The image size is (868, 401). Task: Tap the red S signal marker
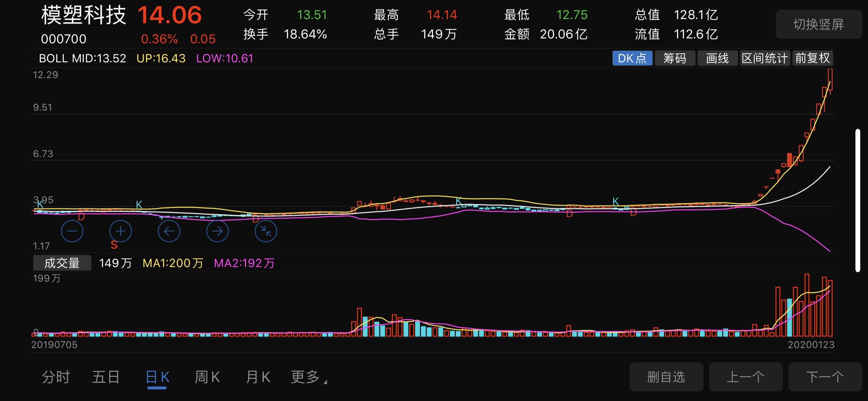point(114,245)
